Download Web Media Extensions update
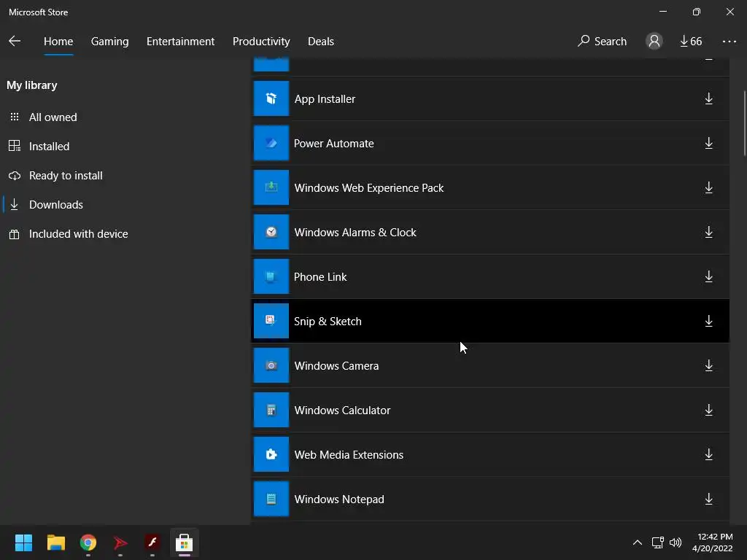This screenshot has height=560, width=747. [x=709, y=454]
